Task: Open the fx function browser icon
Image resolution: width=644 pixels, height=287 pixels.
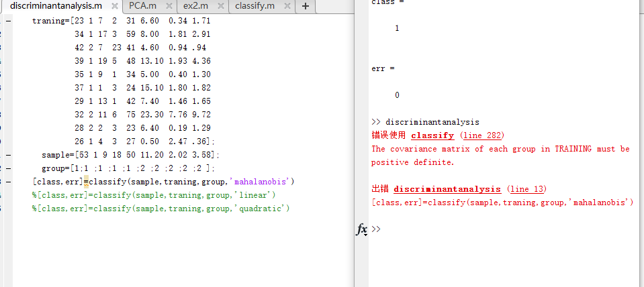Action: point(361,230)
